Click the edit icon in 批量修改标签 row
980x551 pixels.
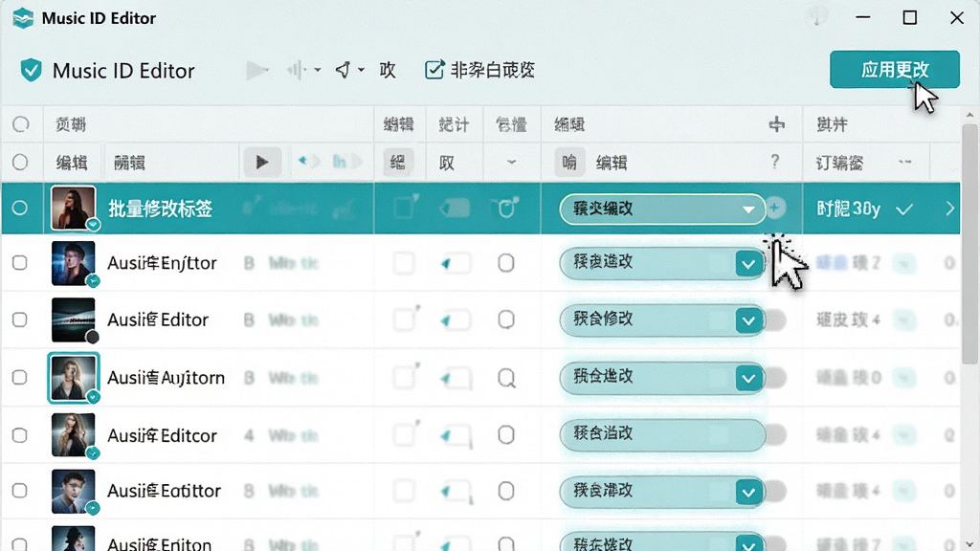405,208
